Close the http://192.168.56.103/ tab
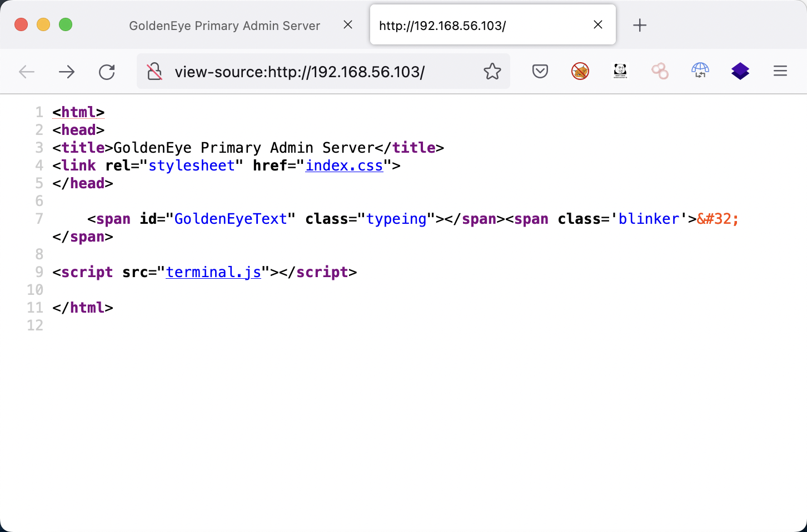The image size is (807, 532). click(598, 25)
